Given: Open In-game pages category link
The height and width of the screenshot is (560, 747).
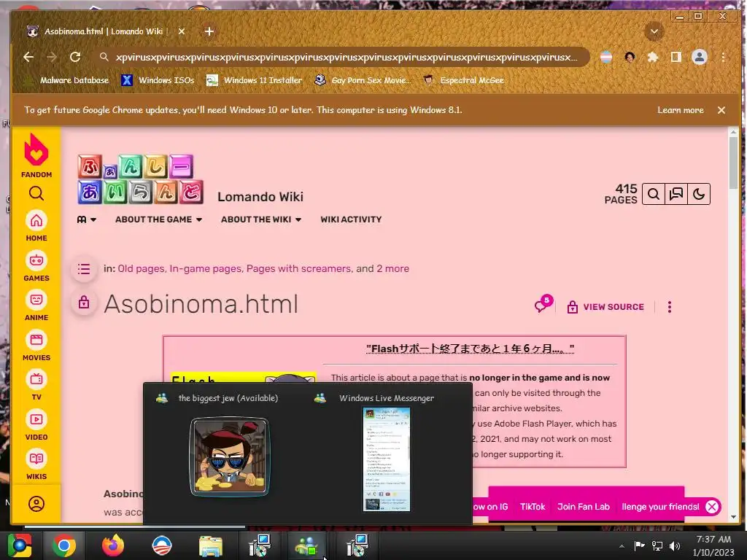Looking at the screenshot, I should click(x=205, y=268).
